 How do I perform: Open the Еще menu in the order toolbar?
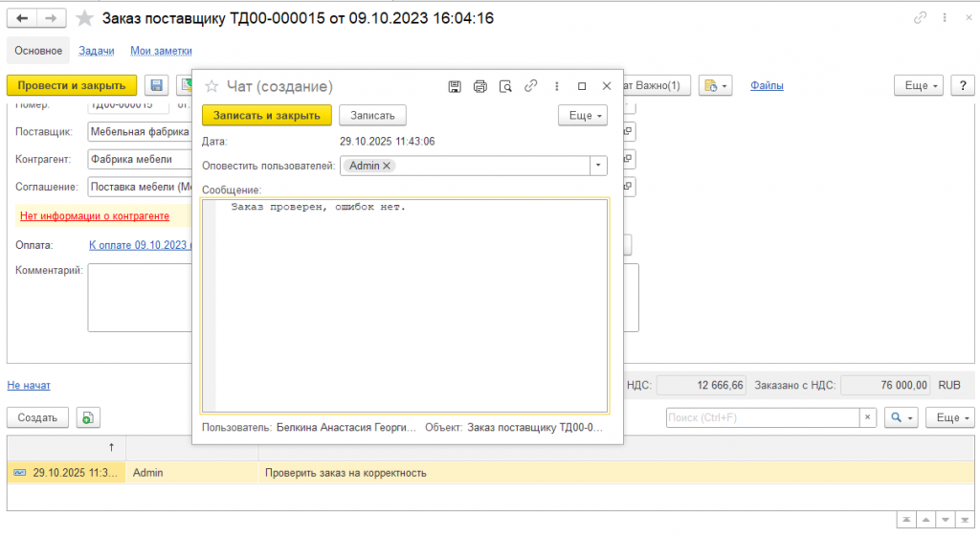pos(919,85)
